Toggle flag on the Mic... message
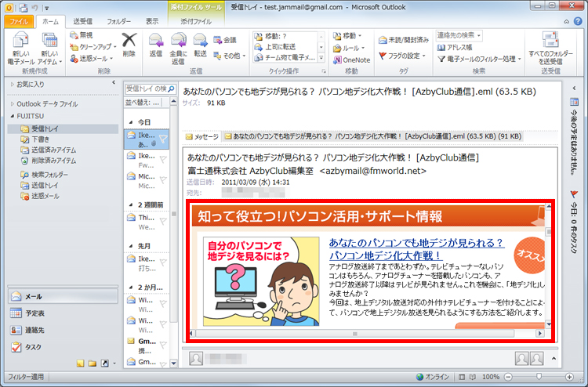588x387 pixels. 163,180
